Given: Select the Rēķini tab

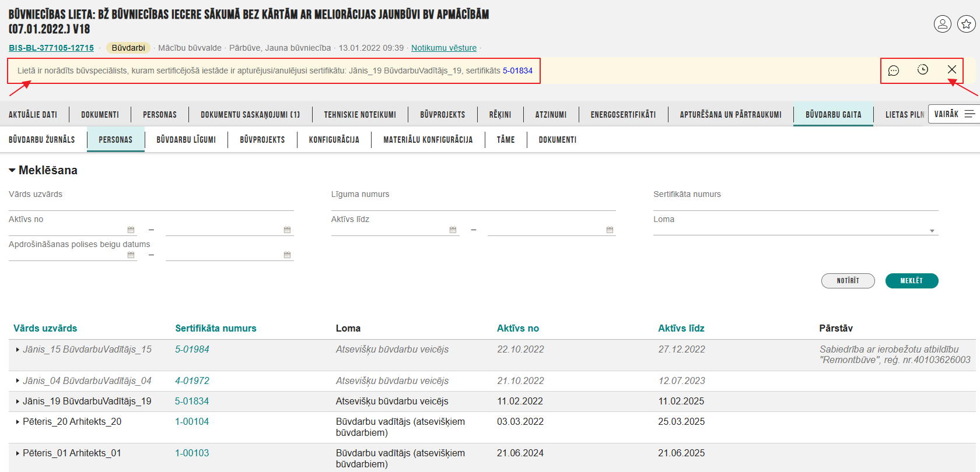Looking at the screenshot, I should tap(501, 115).
